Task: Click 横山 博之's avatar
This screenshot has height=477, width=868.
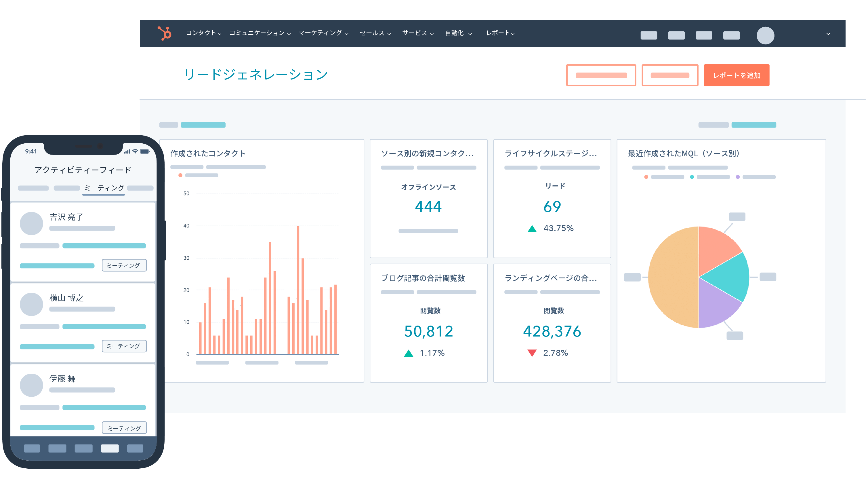Action: click(31, 304)
